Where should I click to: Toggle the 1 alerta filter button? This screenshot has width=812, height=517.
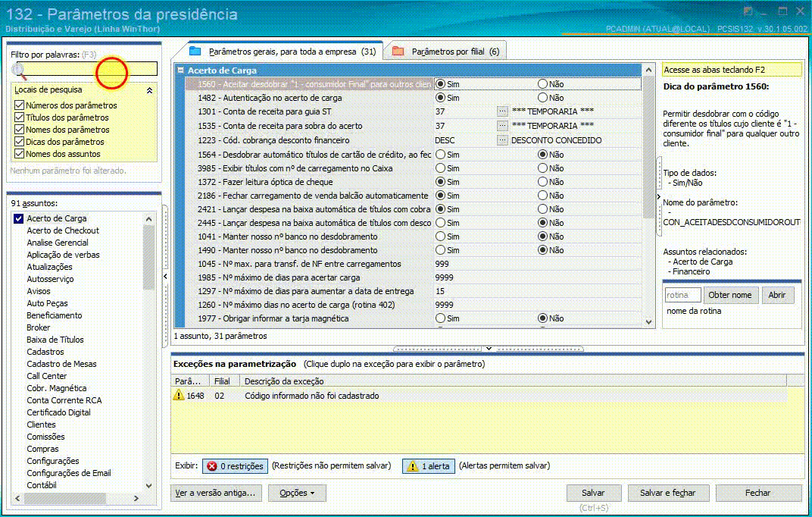click(429, 466)
